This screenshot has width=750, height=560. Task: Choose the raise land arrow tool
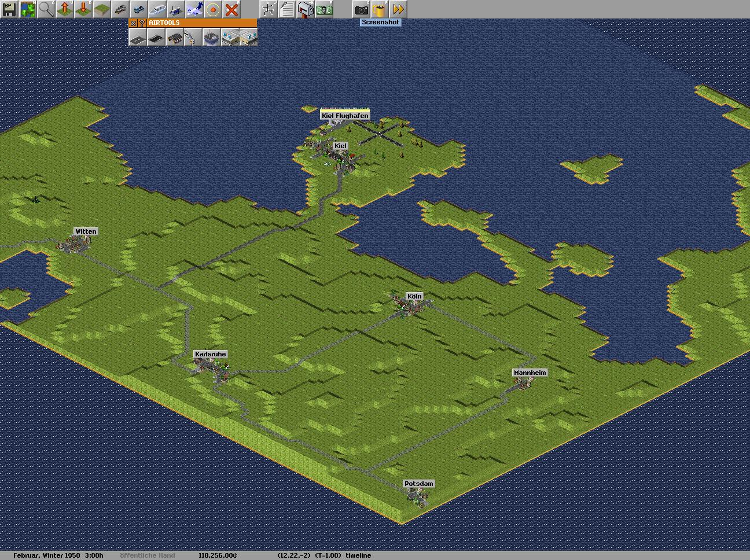point(65,9)
